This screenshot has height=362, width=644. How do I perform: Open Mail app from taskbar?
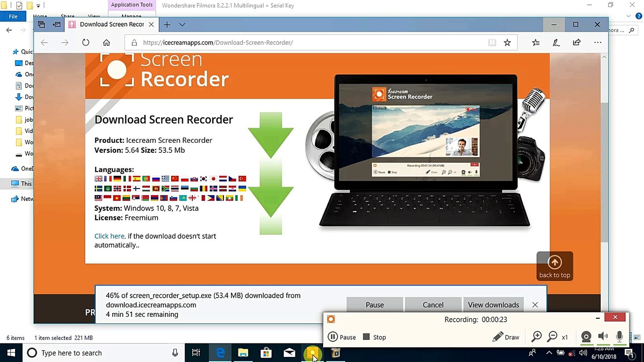pos(289,353)
